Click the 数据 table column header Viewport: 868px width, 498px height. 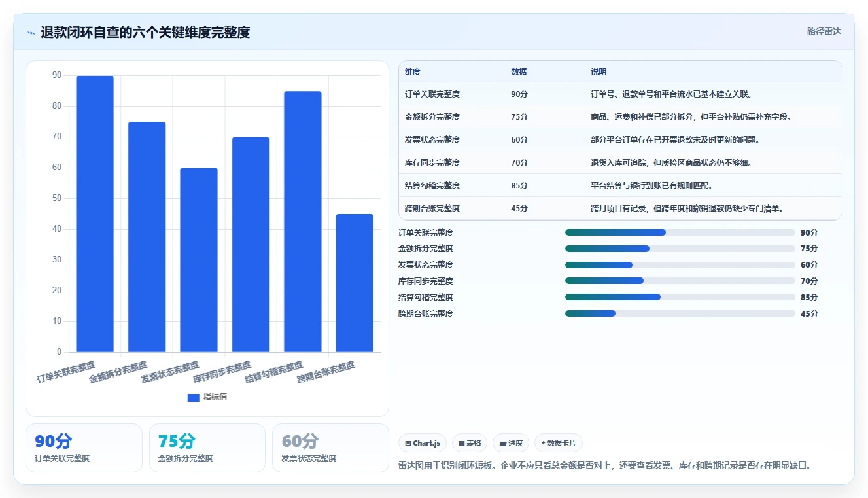pyautogui.click(x=519, y=72)
